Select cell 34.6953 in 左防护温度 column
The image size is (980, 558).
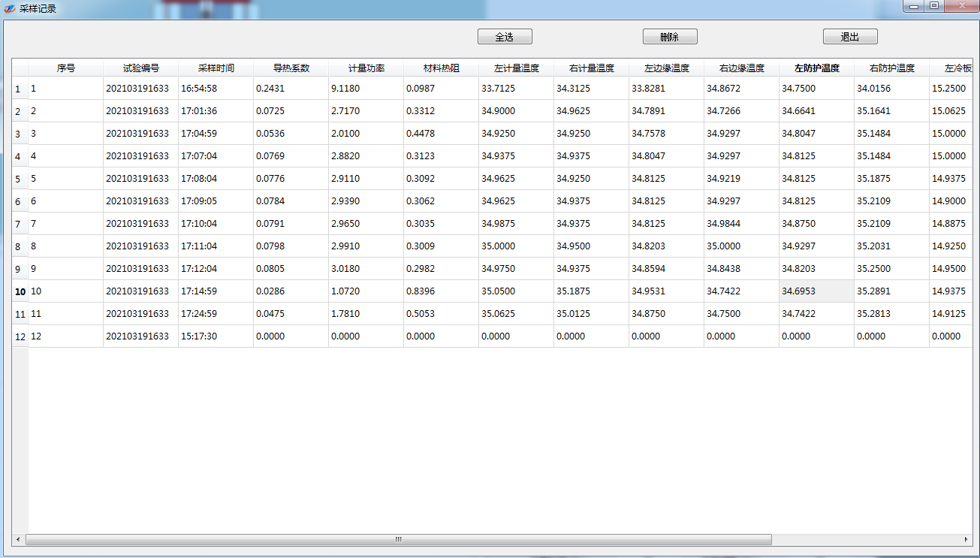click(x=816, y=291)
